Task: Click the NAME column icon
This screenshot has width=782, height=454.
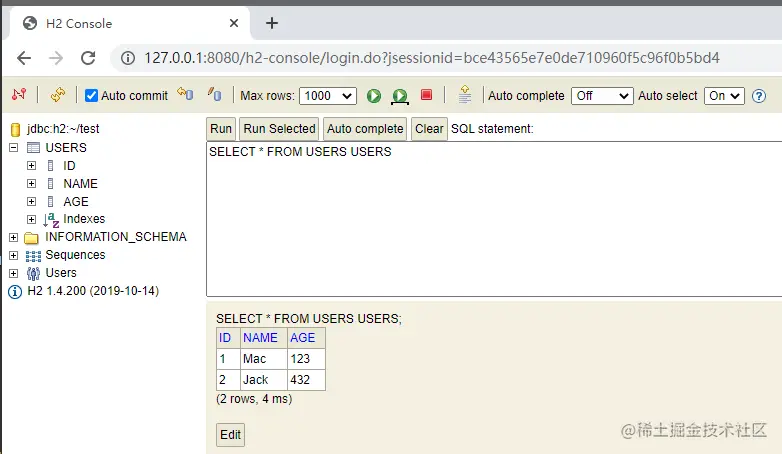Action: (x=50, y=184)
